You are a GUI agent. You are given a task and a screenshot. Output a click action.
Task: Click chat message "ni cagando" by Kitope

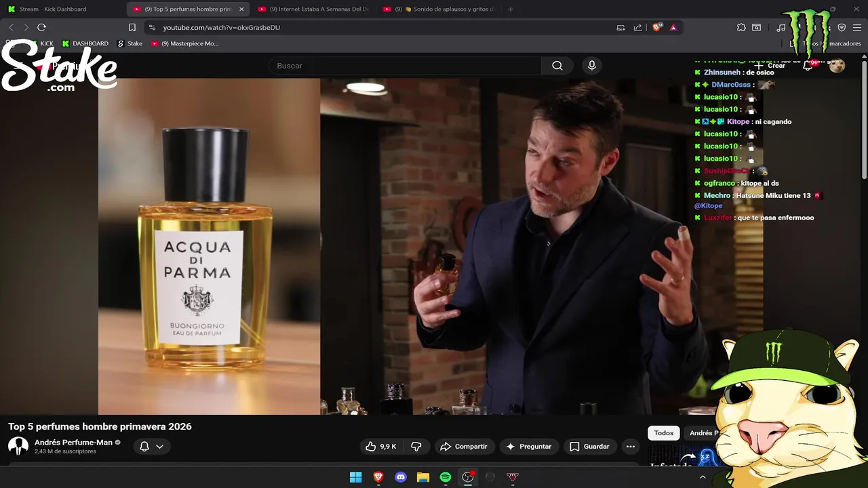(x=773, y=121)
